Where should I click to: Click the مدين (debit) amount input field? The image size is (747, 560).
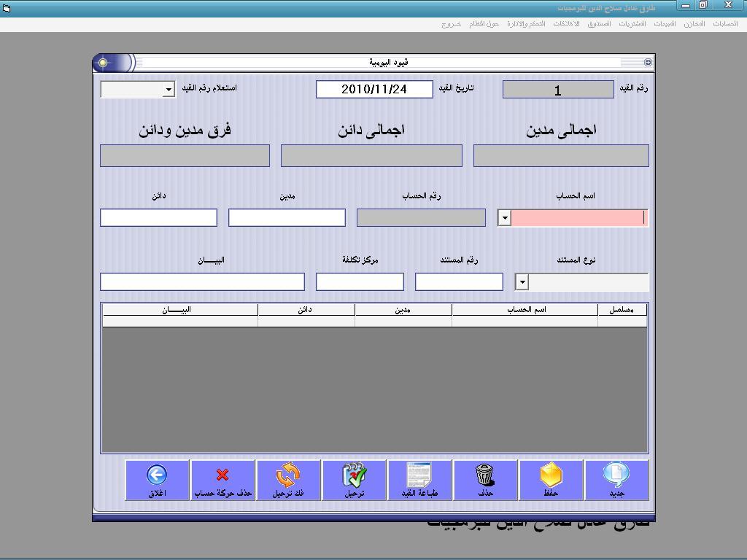click(287, 217)
